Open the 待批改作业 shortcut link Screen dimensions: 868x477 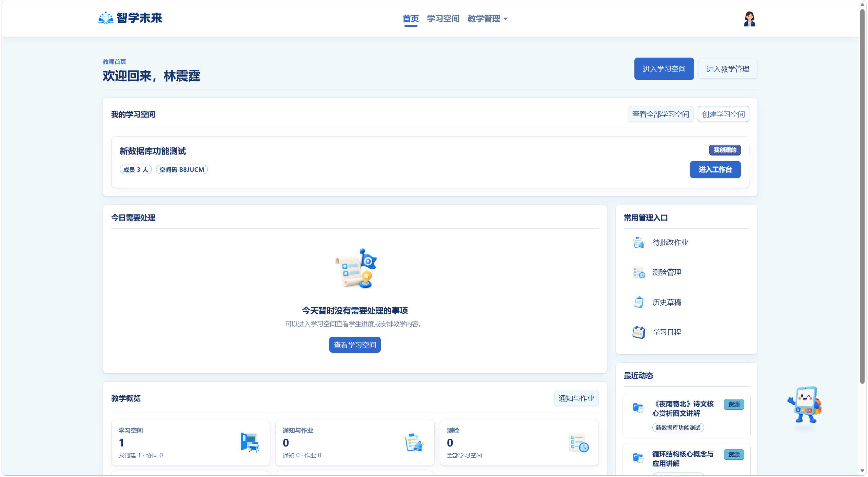686,242
